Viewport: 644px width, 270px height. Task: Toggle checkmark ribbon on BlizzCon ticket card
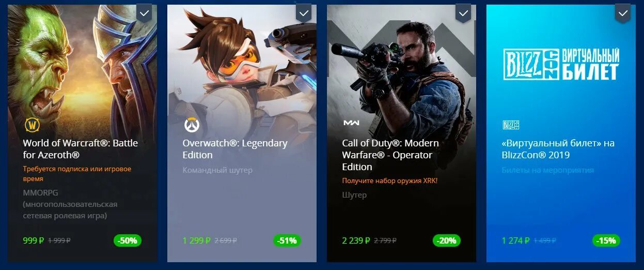[623, 13]
